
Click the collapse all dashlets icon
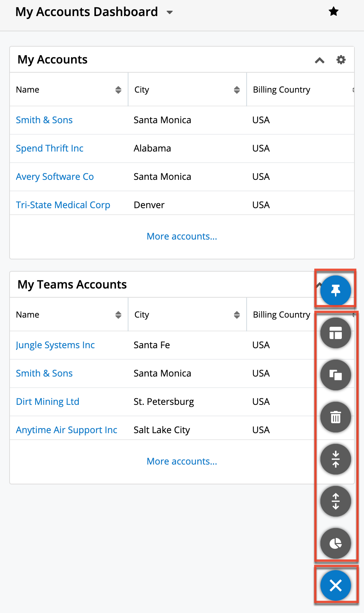pyautogui.click(x=335, y=459)
